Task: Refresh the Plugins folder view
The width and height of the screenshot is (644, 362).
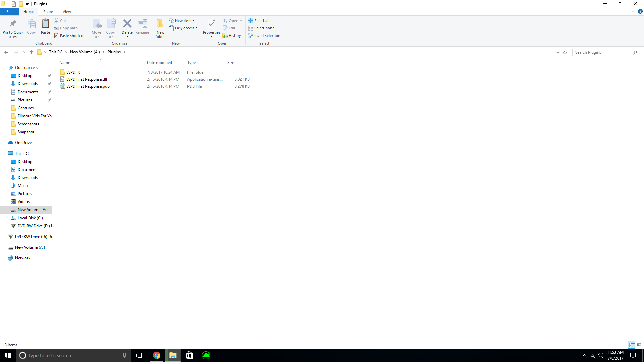Action: coord(565,52)
